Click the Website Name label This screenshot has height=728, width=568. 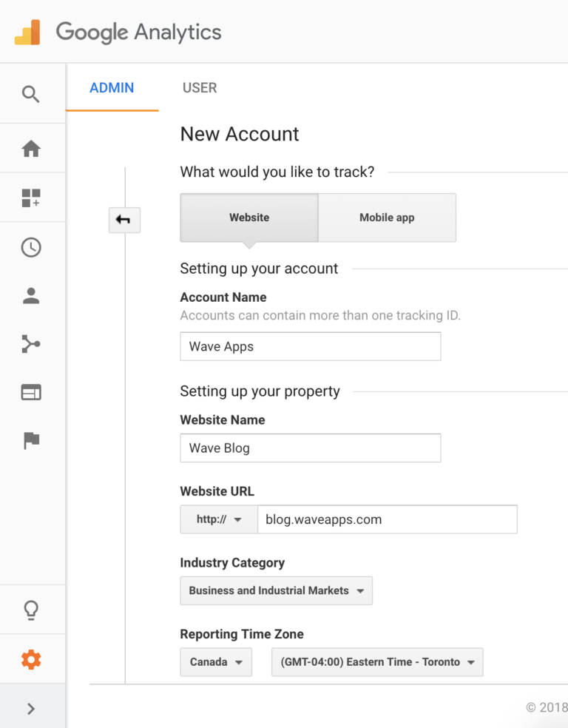tap(223, 419)
